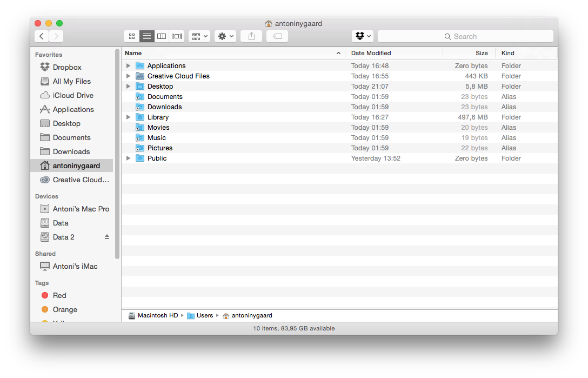This screenshot has height=378, width=588.
Task: Expand the Applications folder triangle
Action: tap(128, 65)
